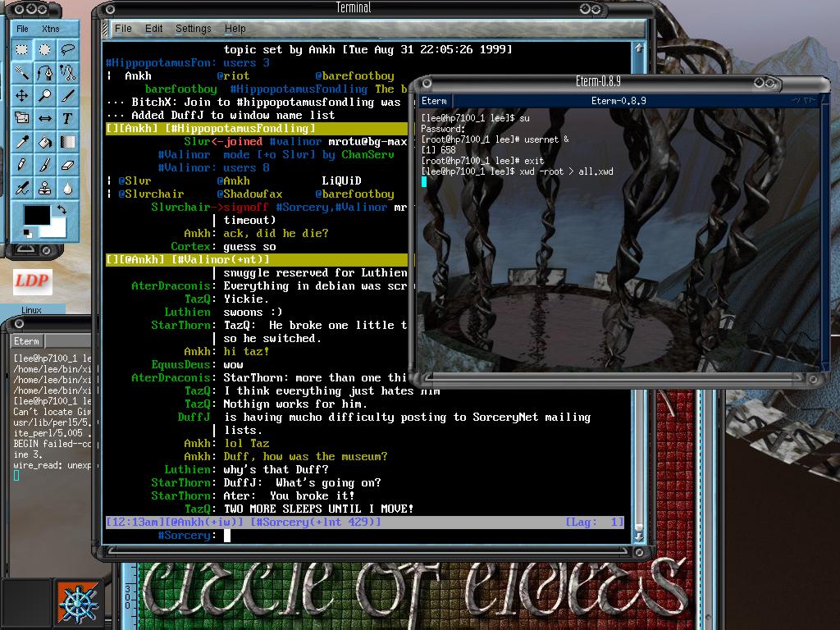Image resolution: width=840 pixels, height=630 pixels.
Task: Click the white background color swatch
Action: coord(57,231)
